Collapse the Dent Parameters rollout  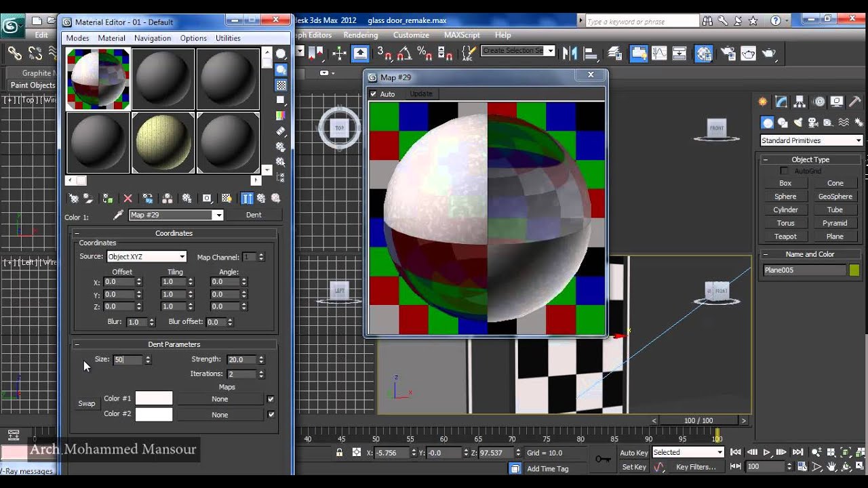pyautogui.click(x=174, y=344)
